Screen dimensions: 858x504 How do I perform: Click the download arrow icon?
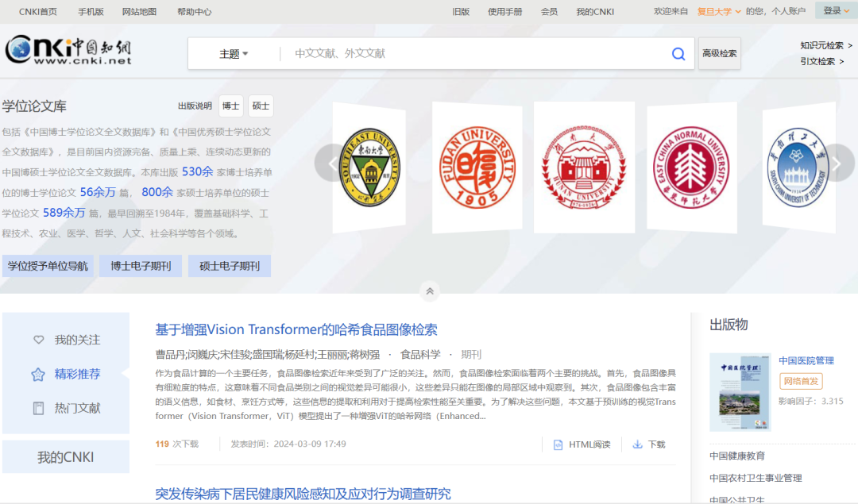coord(637,444)
